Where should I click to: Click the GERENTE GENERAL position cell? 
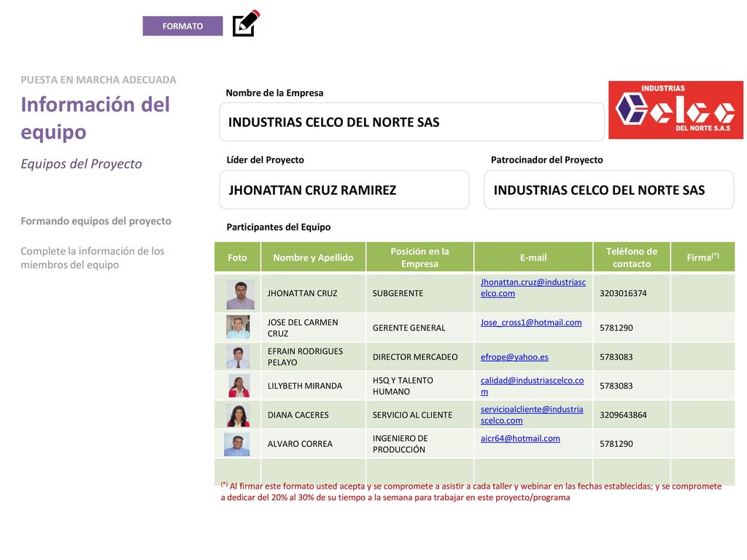click(419, 327)
